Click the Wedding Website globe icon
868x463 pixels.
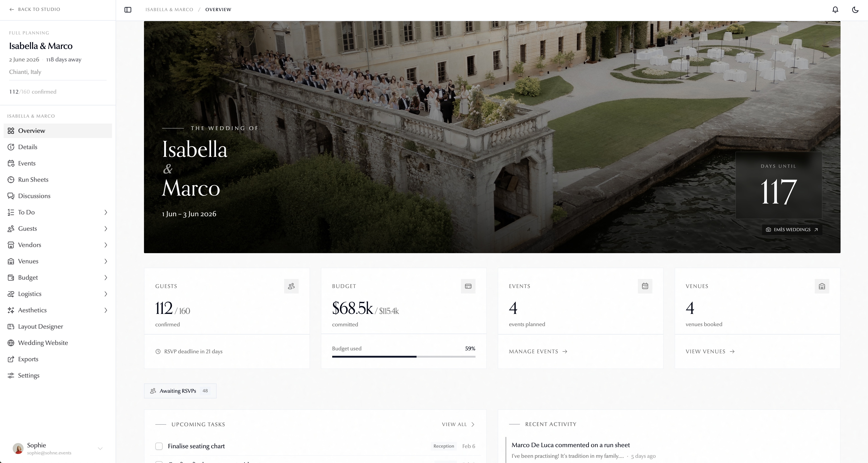pyautogui.click(x=11, y=342)
